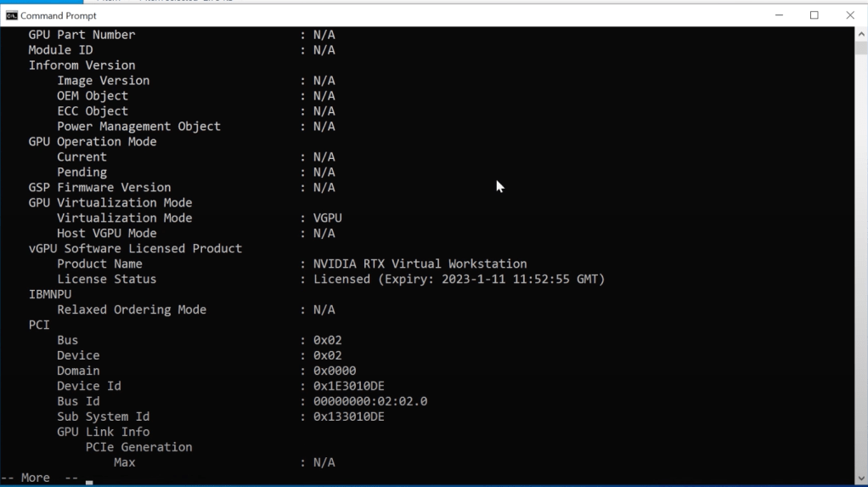Click the "GSP Firmware Version" label
This screenshot has height=487, width=868.
tap(99, 187)
